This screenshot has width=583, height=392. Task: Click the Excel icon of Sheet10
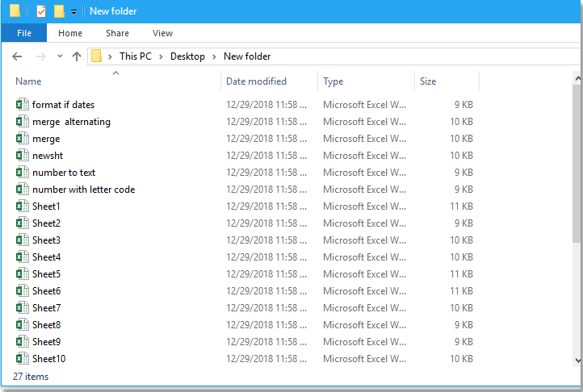click(22, 359)
